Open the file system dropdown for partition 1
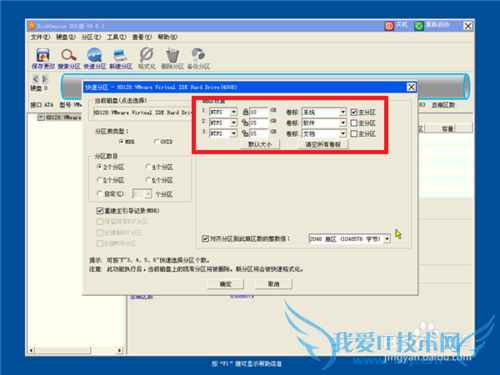500x375 pixels. pyautogui.click(x=234, y=112)
